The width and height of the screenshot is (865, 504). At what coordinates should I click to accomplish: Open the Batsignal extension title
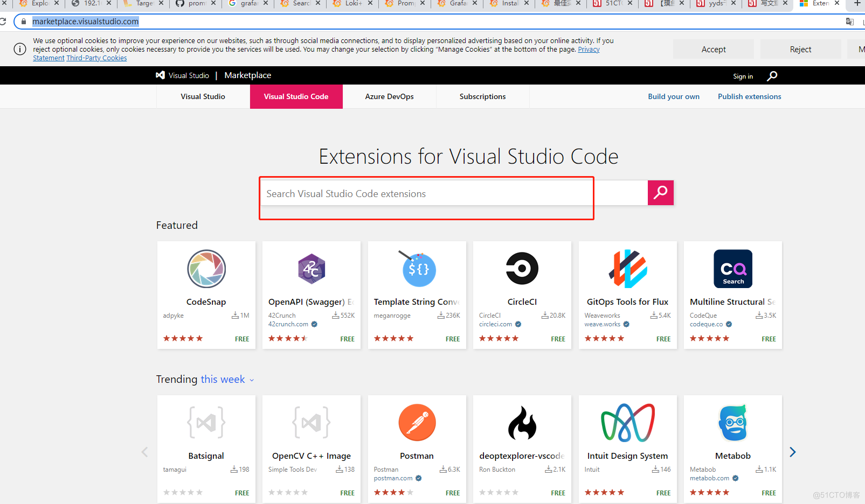(x=206, y=456)
